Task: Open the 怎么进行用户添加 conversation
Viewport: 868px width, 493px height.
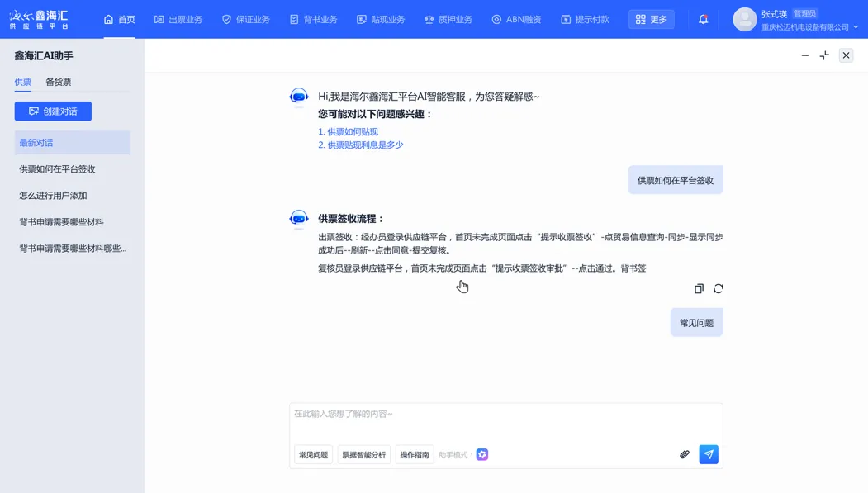Action: pyautogui.click(x=53, y=196)
